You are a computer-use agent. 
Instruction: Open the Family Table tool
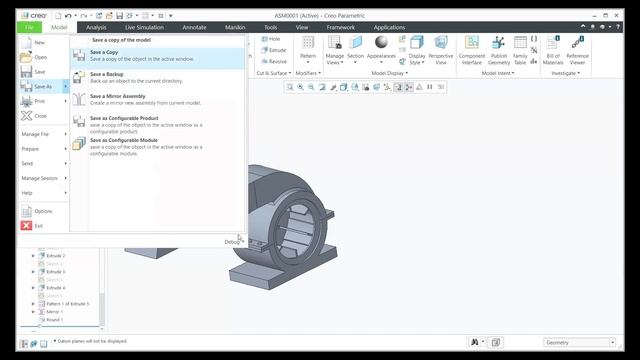tap(520, 50)
